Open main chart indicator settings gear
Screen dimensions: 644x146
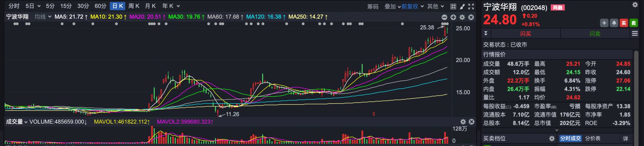[x=462, y=17]
